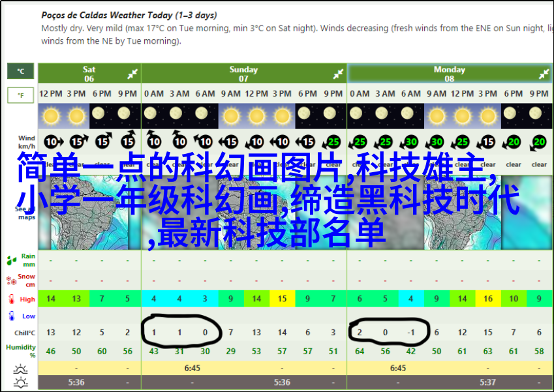This screenshot has height=392, width=554.
Task: Click the Sat 6 PM time header
Action: click(102, 94)
